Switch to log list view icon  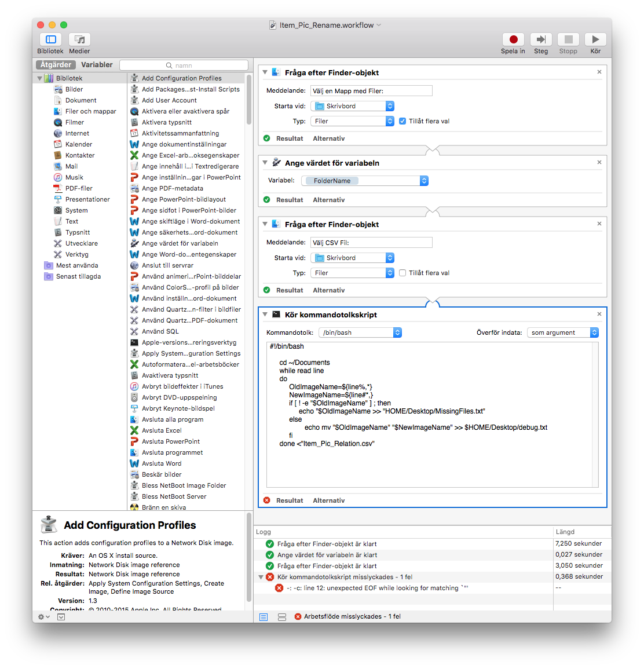pos(264,617)
